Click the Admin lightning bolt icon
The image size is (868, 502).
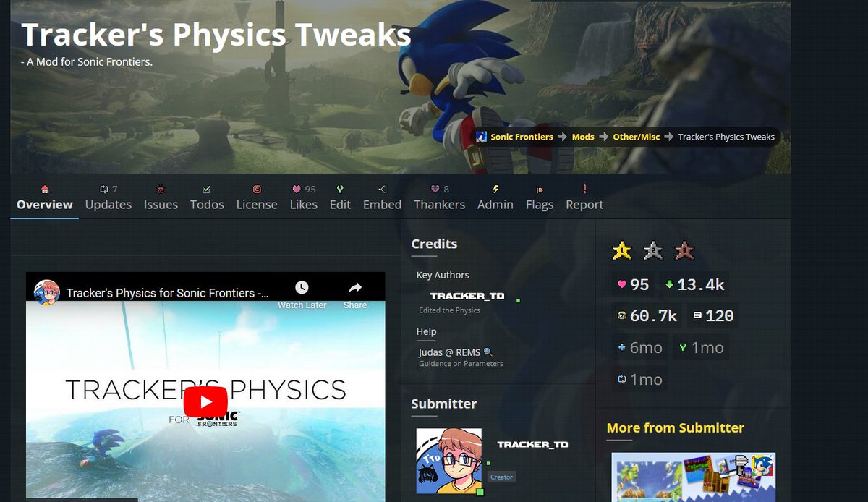(x=495, y=188)
